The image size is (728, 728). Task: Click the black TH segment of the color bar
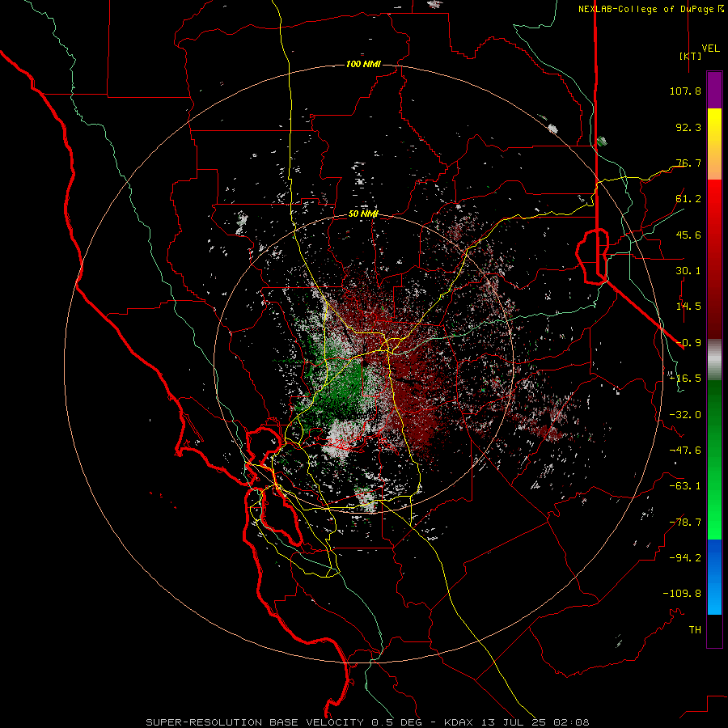tap(714, 631)
